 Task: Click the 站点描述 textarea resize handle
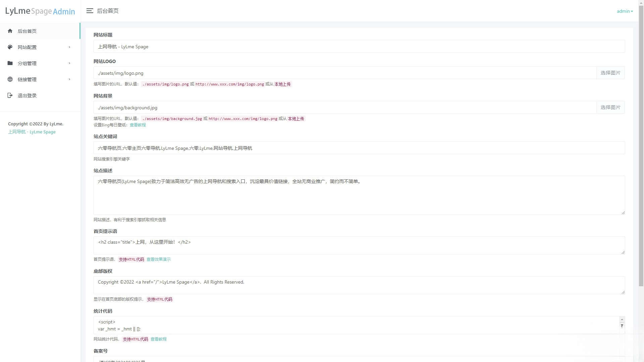coord(623,213)
